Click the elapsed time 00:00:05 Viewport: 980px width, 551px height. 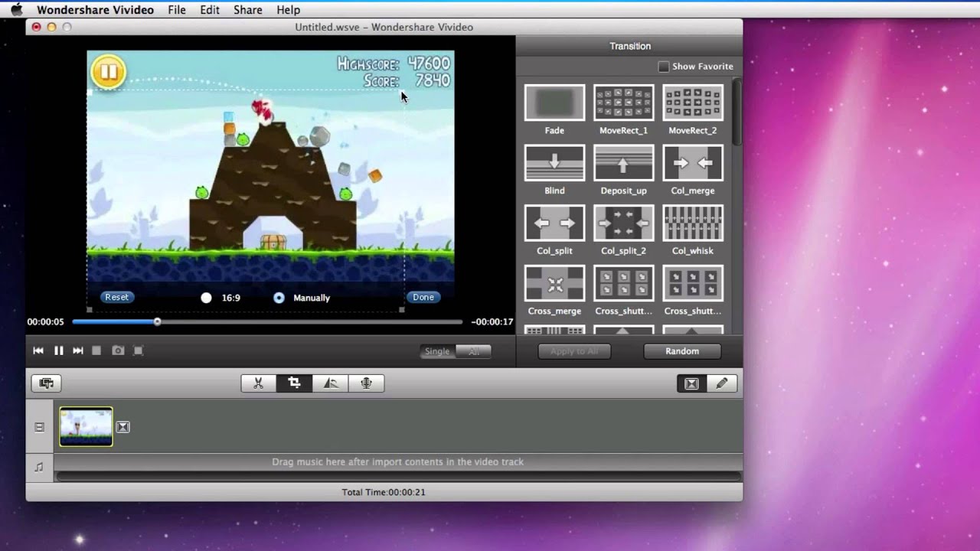(x=45, y=322)
